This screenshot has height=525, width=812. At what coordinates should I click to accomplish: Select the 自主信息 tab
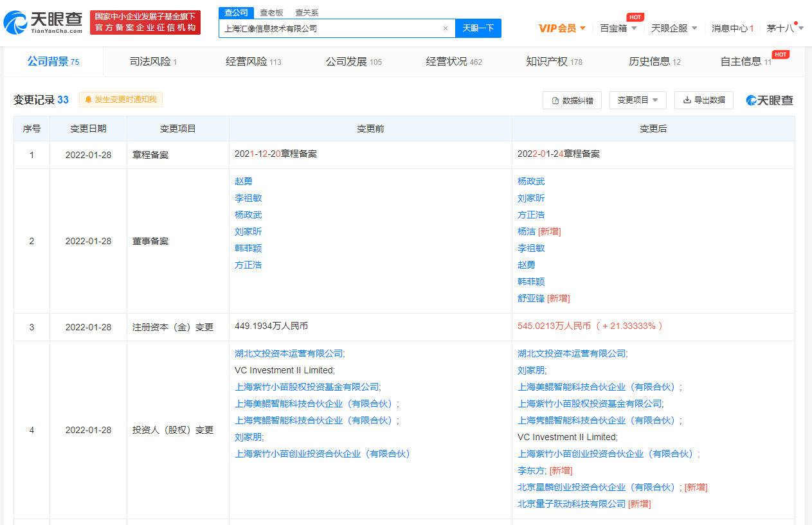pyautogui.click(x=746, y=62)
